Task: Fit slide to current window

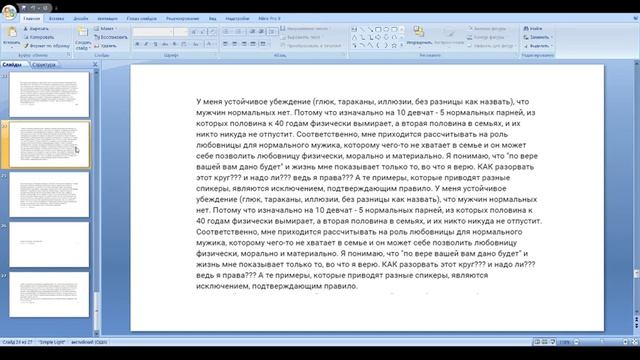Action: click(635, 342)
